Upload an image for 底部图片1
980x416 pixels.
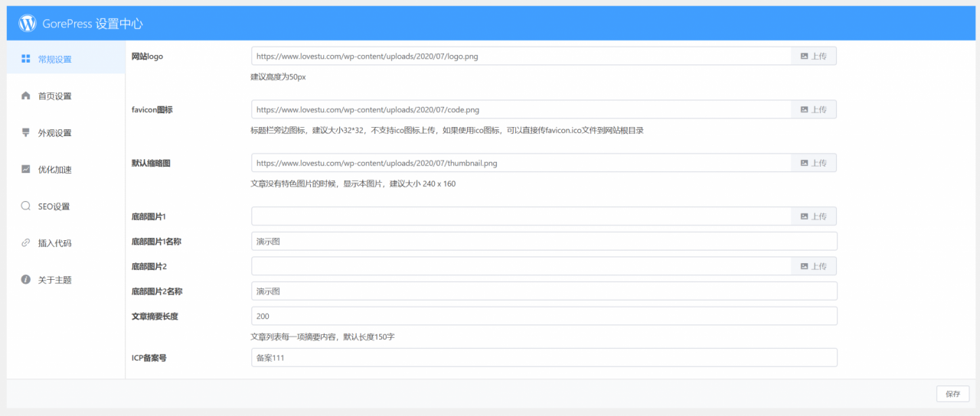tap(813, 216)
